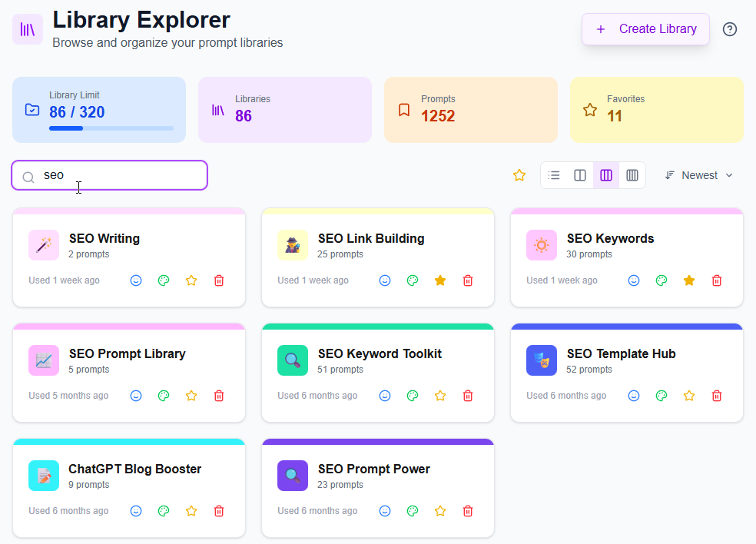Screen dimensions: 756x544
Task: Mark SEO Writing as a favorite
Action: pos(191,280)
